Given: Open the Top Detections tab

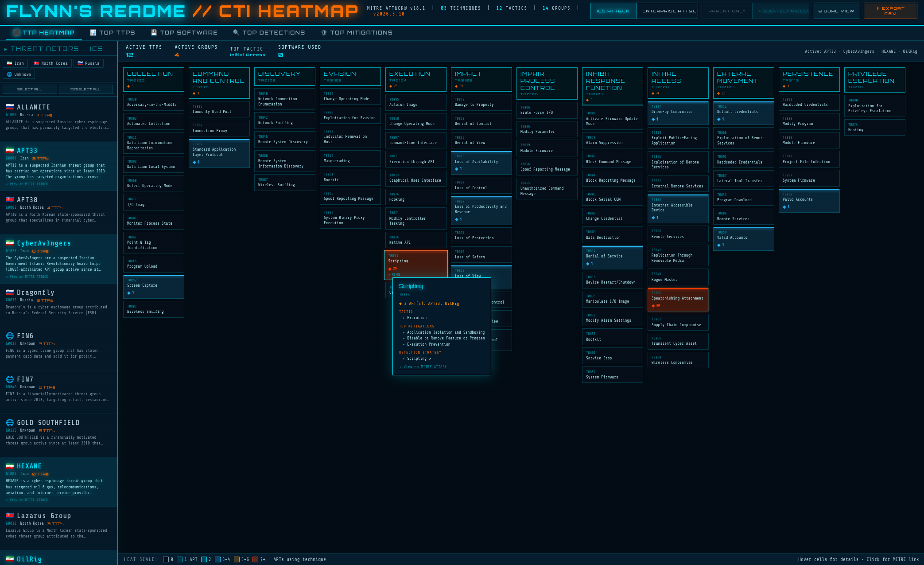Looking at the screenshot, I should click(x=269, y=32).
